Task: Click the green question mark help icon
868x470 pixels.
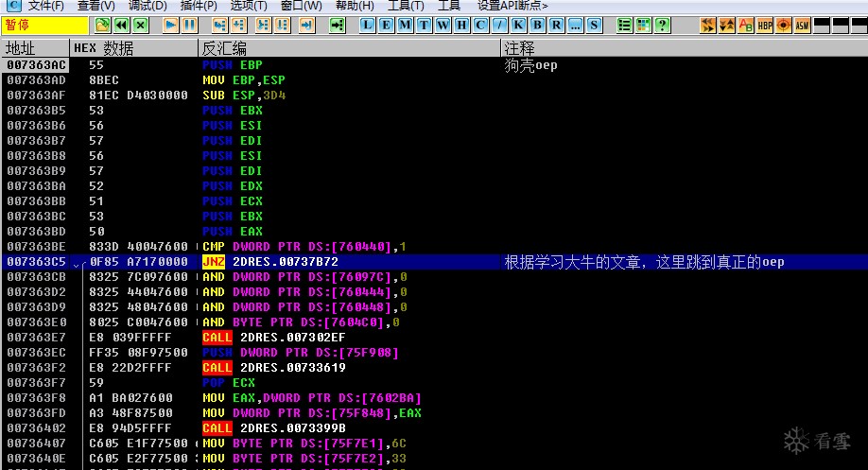Action: pos(662,25)
